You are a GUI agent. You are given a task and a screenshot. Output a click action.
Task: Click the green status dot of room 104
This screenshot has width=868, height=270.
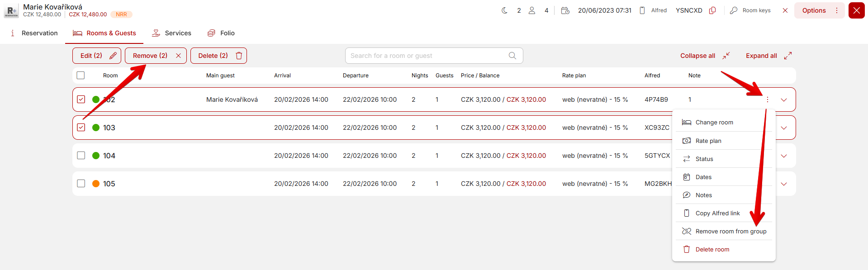[x=96, y=156]
